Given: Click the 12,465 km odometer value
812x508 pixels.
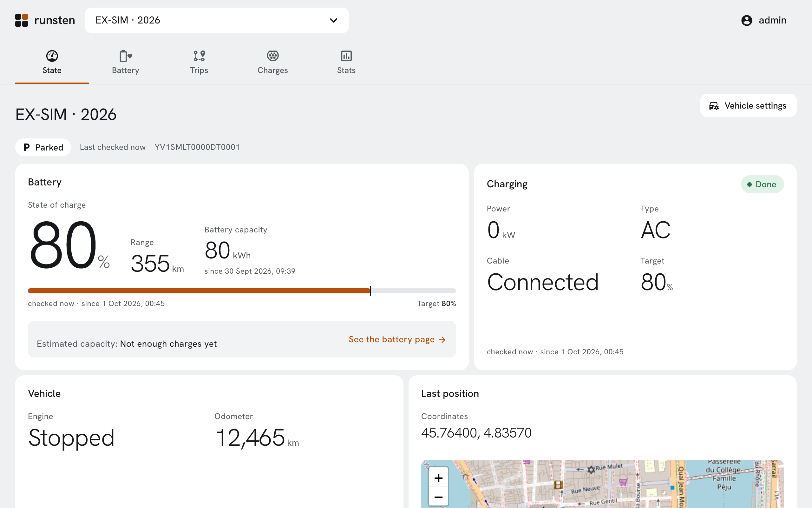Looking at the screenshot, I should 257,438.
